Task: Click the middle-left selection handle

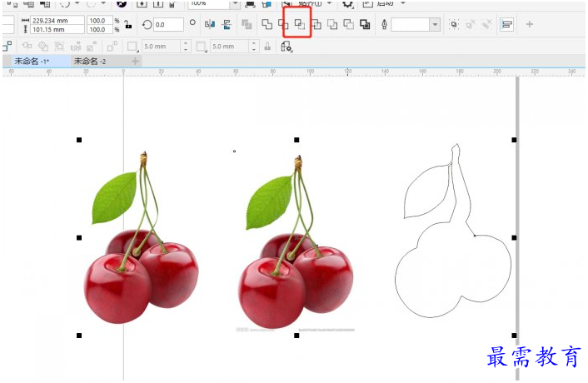Action: (x=79, y=237)
